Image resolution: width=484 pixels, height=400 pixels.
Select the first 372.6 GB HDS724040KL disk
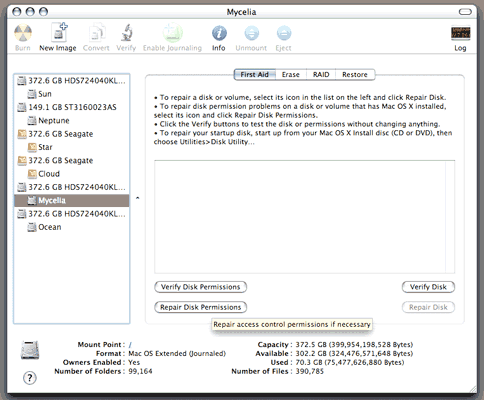coord(72,80)
